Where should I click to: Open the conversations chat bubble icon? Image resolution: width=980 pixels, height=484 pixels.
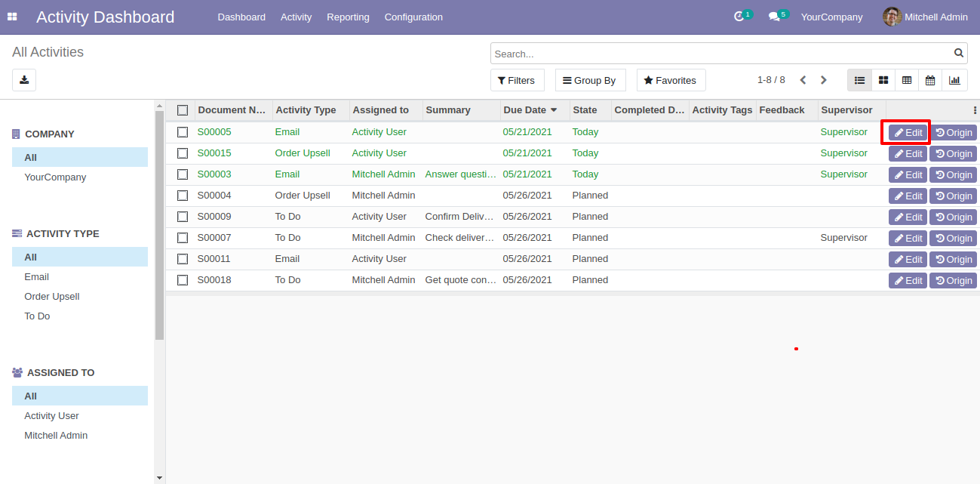774,17
